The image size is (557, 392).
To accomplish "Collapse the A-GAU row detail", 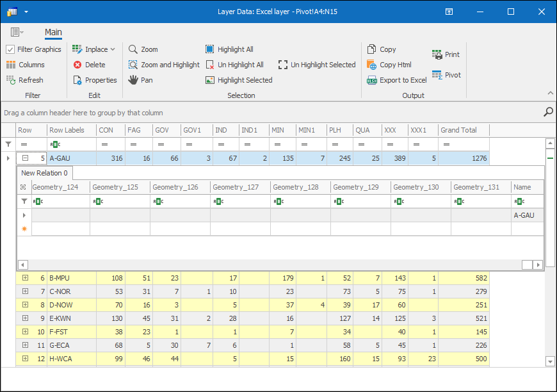I will click(x=25, y=158).
